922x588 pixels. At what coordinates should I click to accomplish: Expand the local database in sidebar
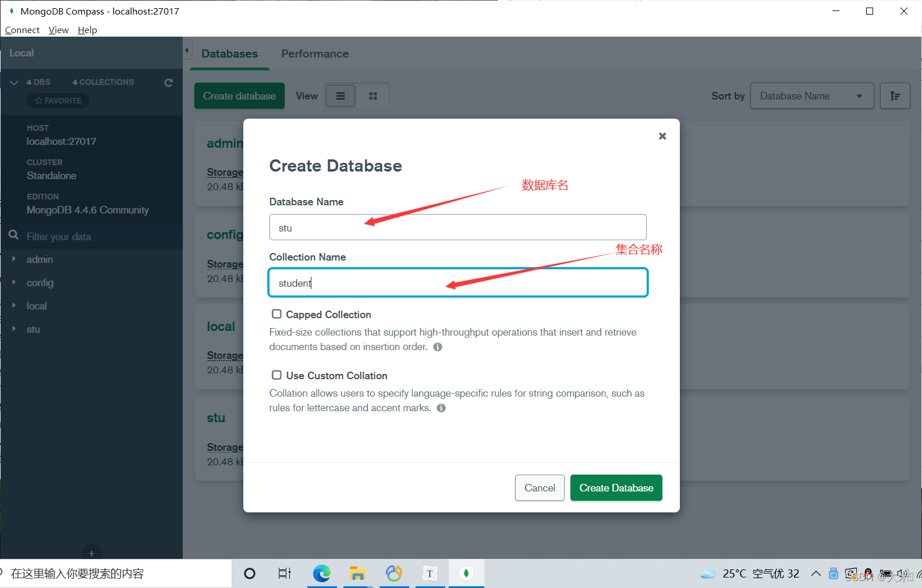point(14,305)
